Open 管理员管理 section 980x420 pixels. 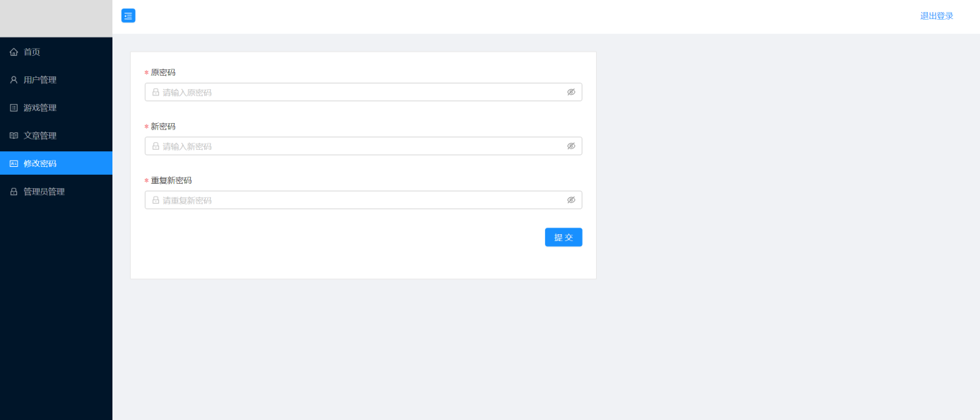coord(44,192)
